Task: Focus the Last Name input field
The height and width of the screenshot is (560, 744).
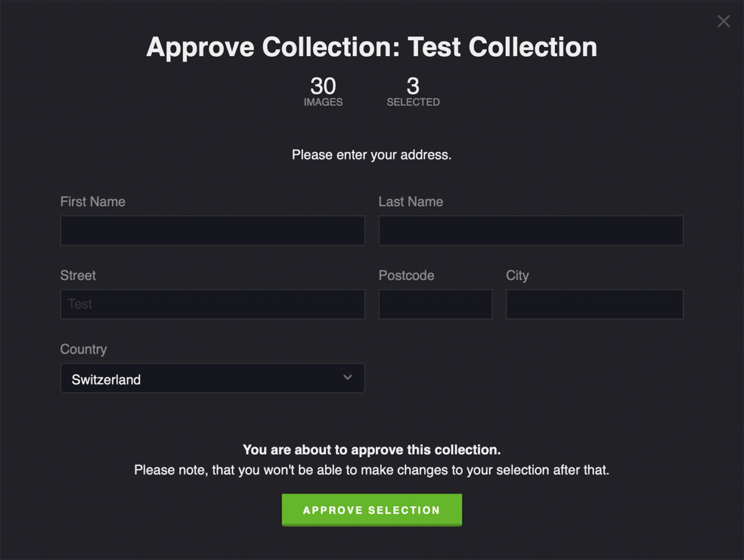Action: click(531, 231)
